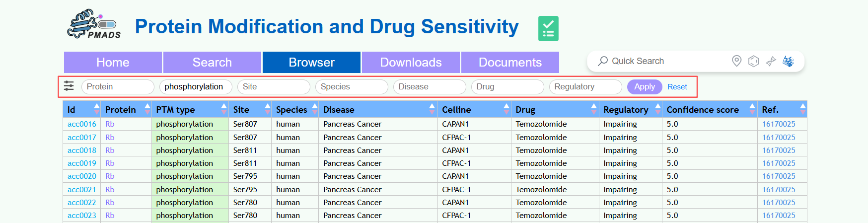Click the PMADS logo icon

point(94,24)
